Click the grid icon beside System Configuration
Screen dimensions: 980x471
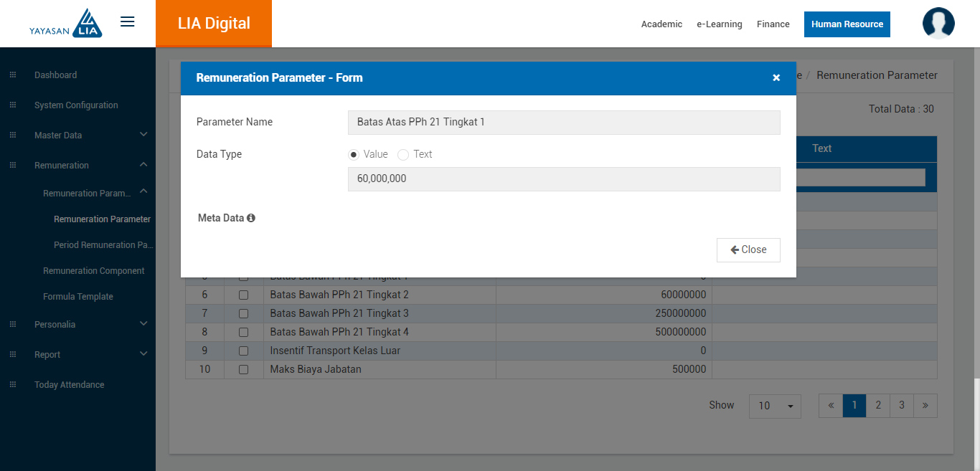click(13, 105)
